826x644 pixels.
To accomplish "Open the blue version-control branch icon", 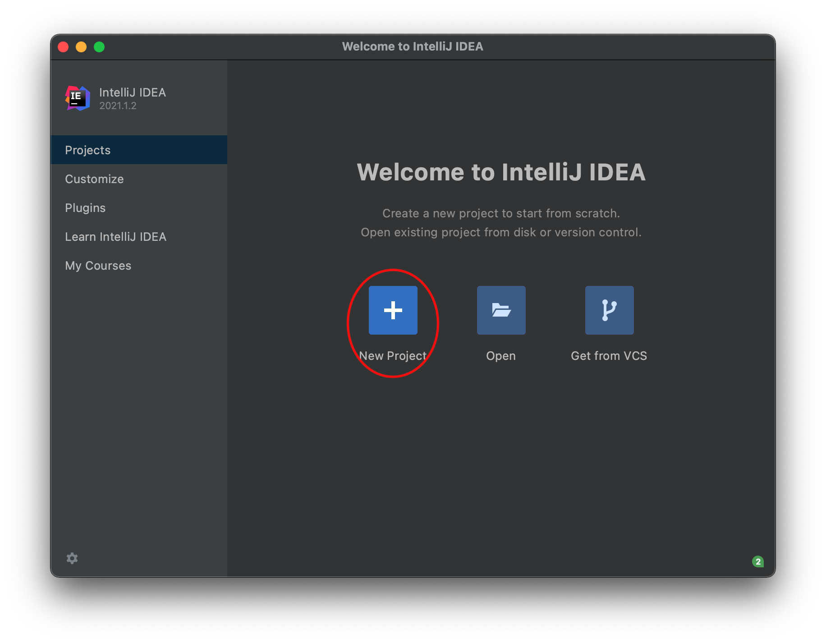I will (x=609, y=310).
